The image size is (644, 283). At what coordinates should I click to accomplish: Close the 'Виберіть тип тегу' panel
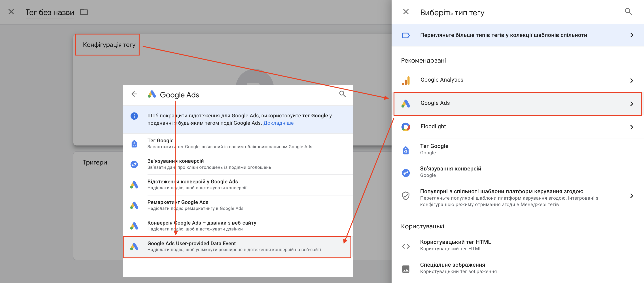coord(406,12)
